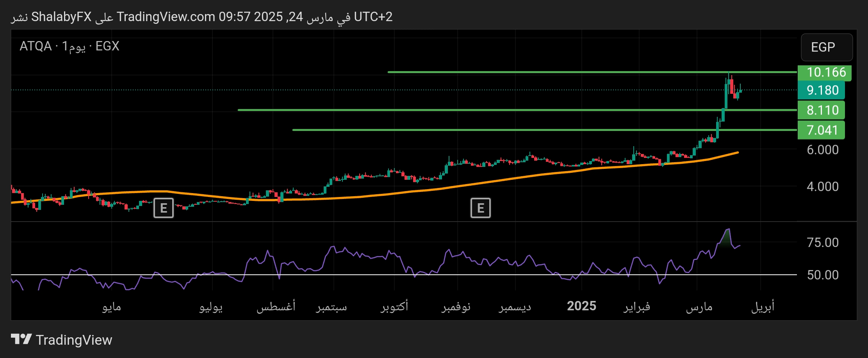Click the نوفمبر month label
This screenshot has width=868, height=358.
coord(456,307)
